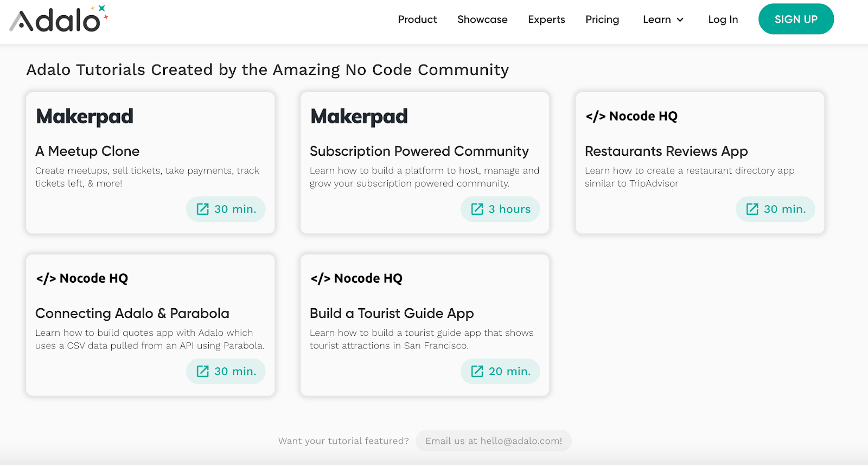Open the Experts navigation link
This screenshot has height=465, width=868.
point(546,20)
